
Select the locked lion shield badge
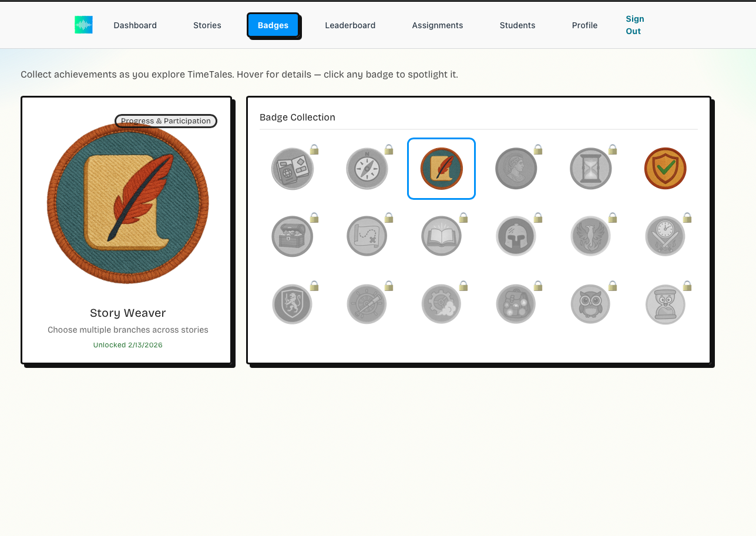pos(293,304)
